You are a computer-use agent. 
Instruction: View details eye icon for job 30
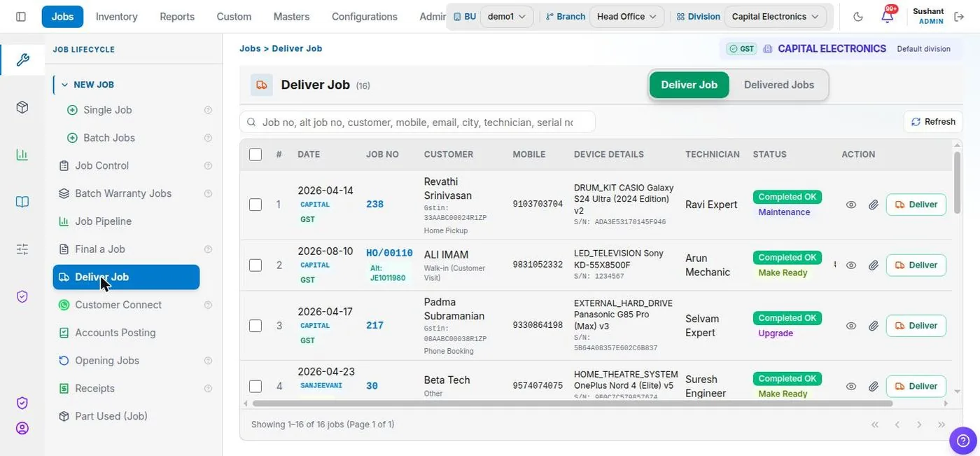pyautogui.click(x=851, y=386)
